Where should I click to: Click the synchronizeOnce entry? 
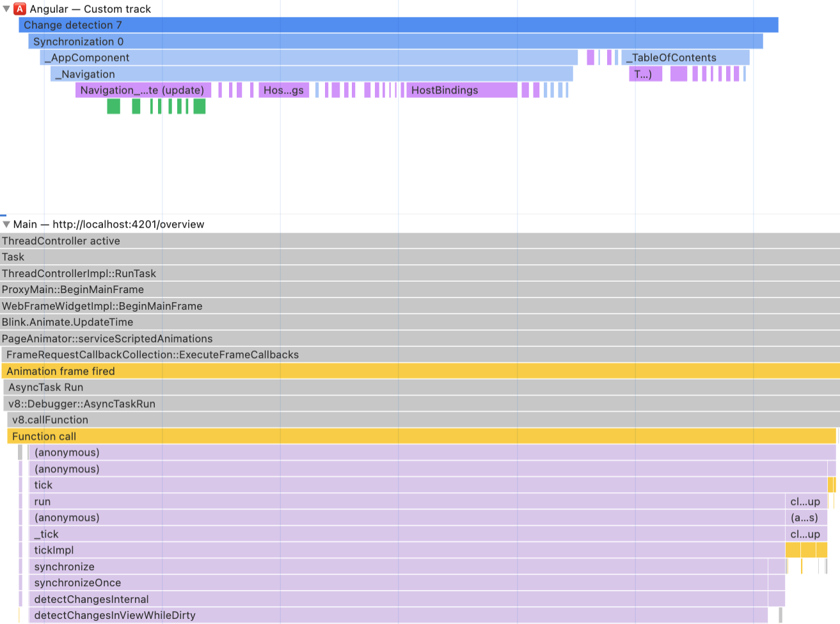click(x=192, y=582)
